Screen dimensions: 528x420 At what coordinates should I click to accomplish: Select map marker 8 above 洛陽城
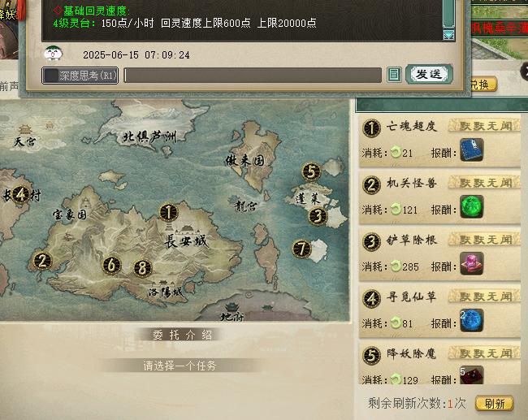click(x=143, y=268)
